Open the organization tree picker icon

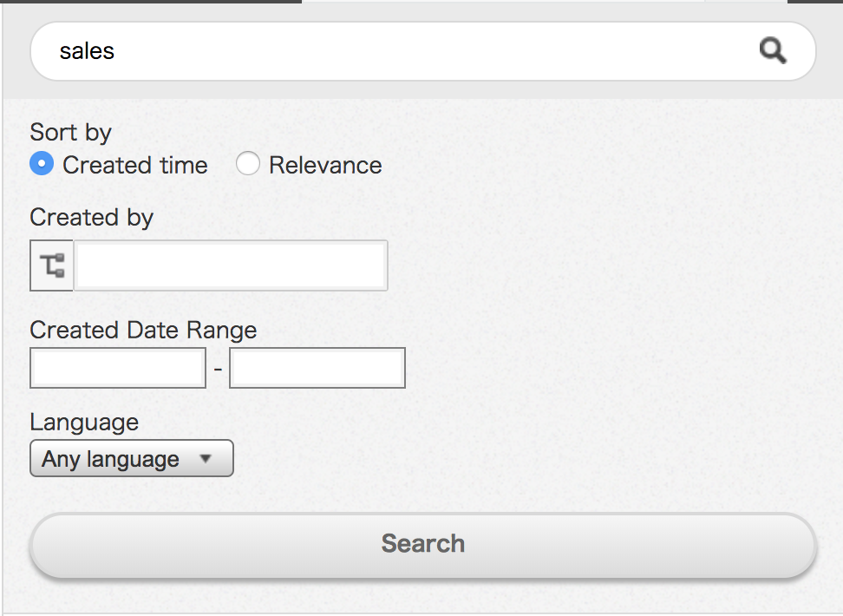point(52,265)
